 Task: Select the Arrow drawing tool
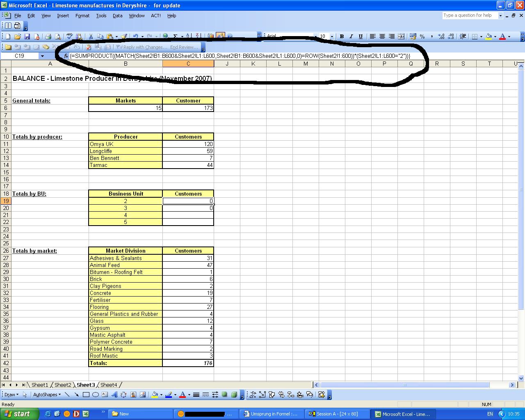(76, 395)
